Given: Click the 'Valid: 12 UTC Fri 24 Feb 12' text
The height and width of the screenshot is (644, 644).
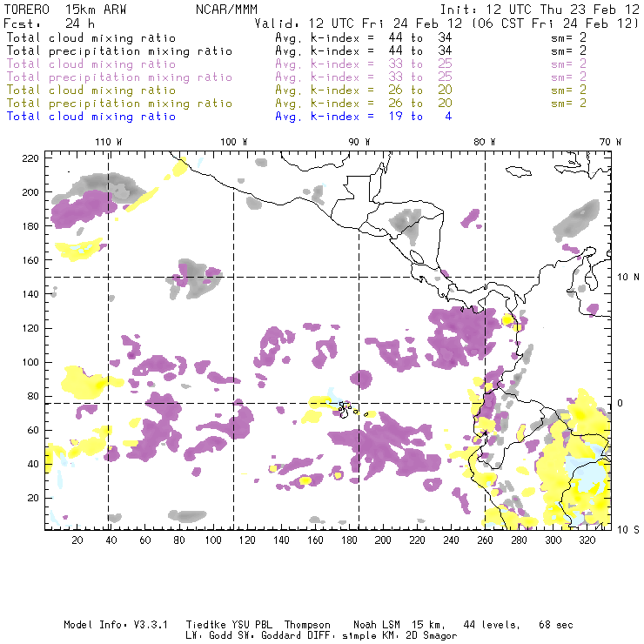Looking at the screenshot, I should click(359, 23).
